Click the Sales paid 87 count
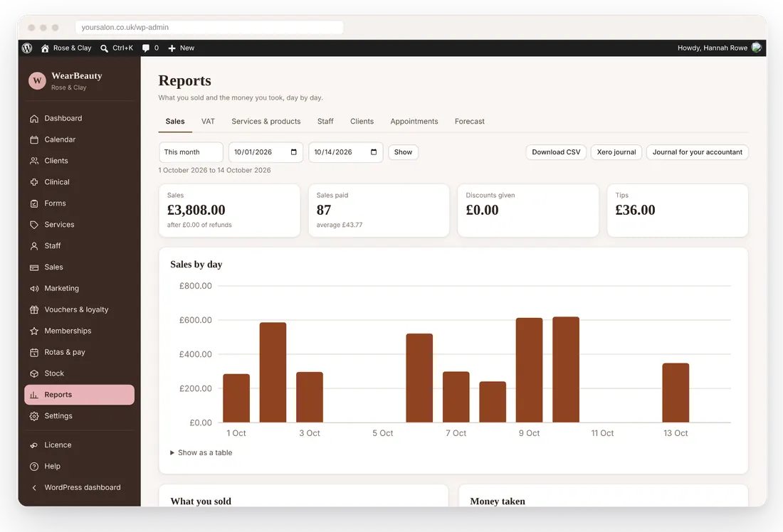Image resolution: width=783 pixels, height=532 pixels. coord(324,210)
